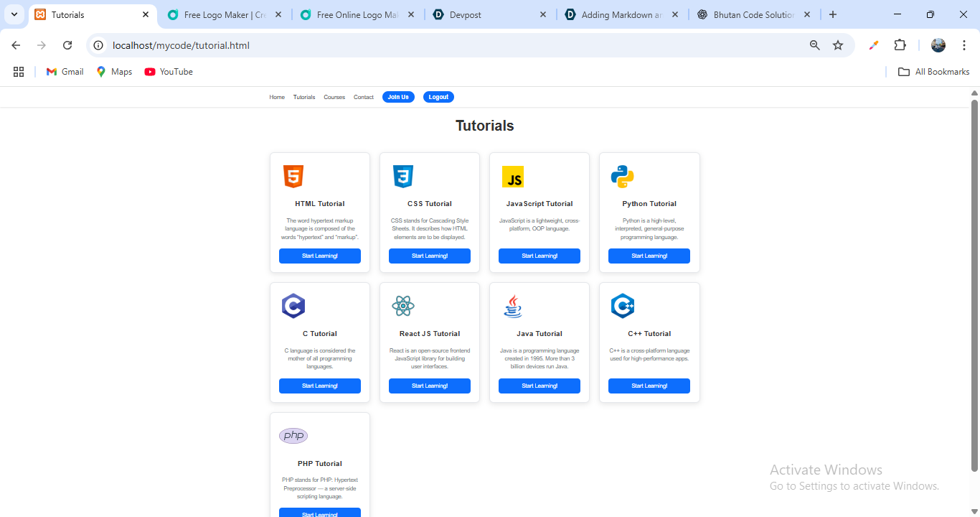Click the PHP Tutorial card title
980x517 pixels.
coord(320,464)
